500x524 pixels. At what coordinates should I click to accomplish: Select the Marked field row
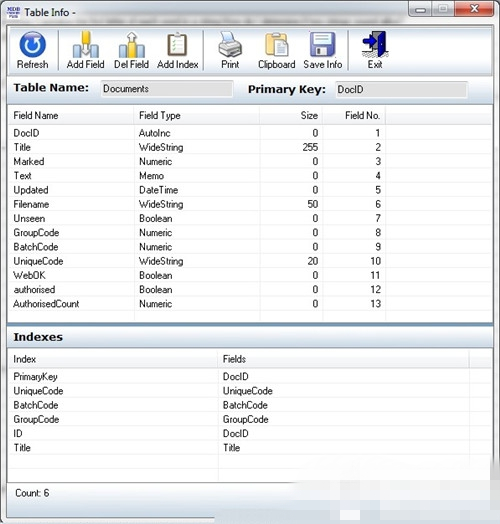(249, 161)
